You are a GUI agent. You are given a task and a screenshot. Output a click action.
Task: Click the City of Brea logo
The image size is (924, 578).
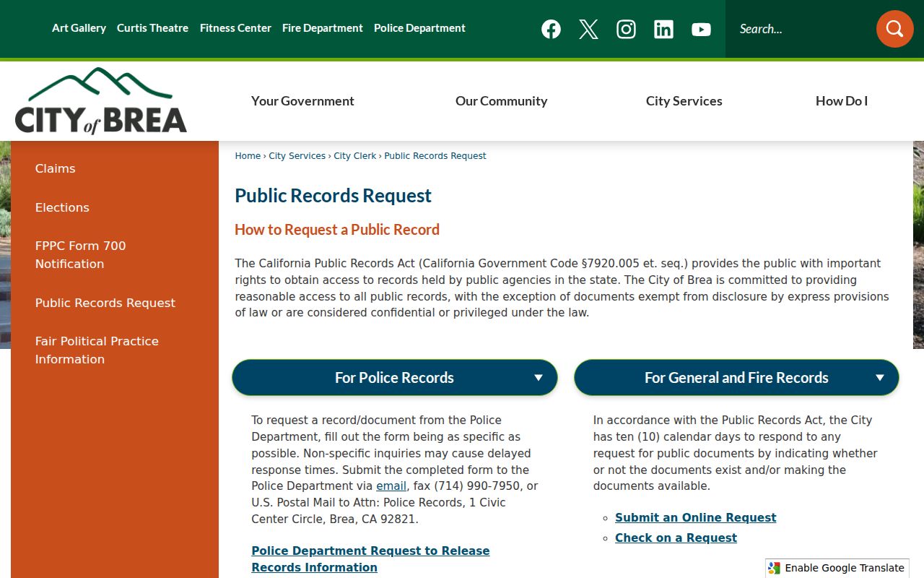click(101, 101)
